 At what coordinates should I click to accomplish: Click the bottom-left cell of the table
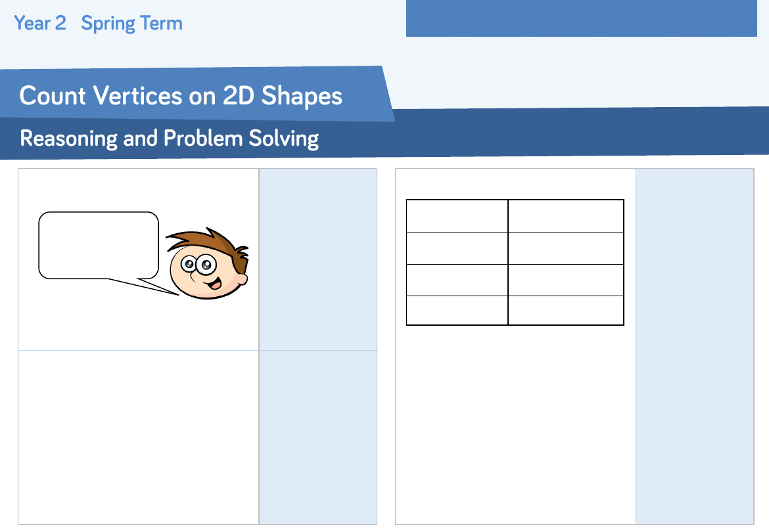[x=457, y=311]
